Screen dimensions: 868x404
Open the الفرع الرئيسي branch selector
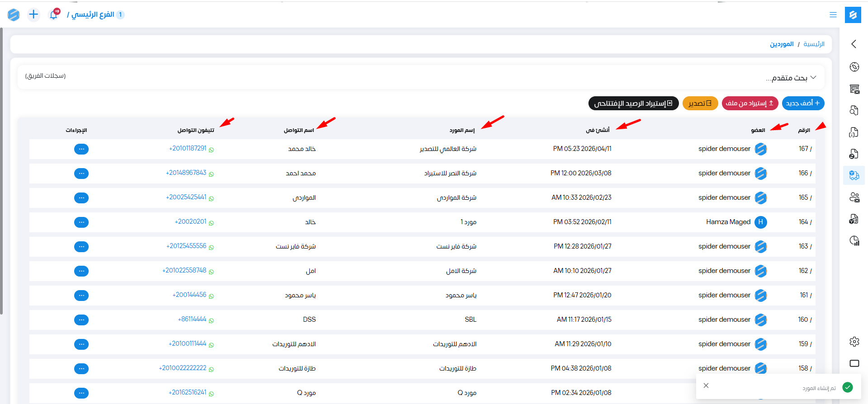(x=93, y=14)
